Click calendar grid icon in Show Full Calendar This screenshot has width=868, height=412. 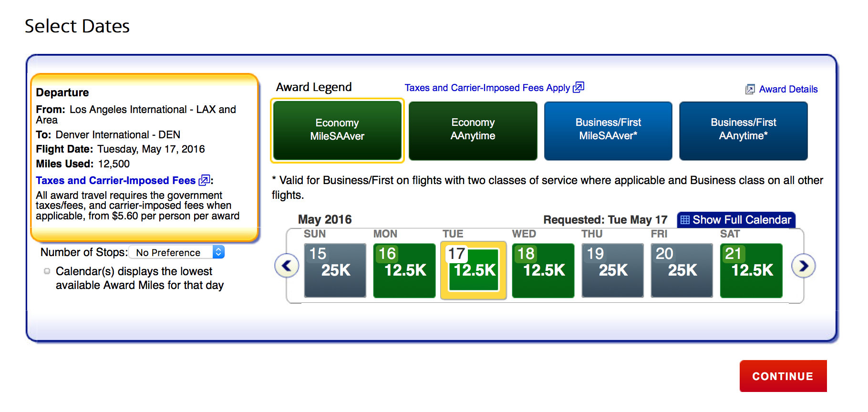[685, 220]
